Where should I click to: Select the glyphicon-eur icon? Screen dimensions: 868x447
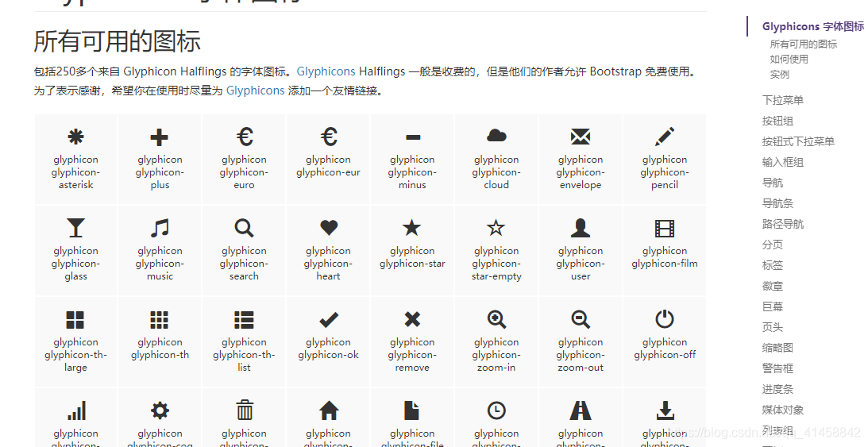[x=328, y=137]
